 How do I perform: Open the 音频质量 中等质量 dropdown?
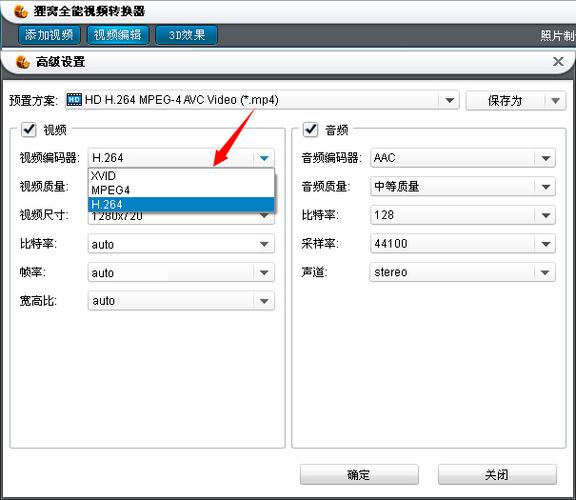coord(463,187)
